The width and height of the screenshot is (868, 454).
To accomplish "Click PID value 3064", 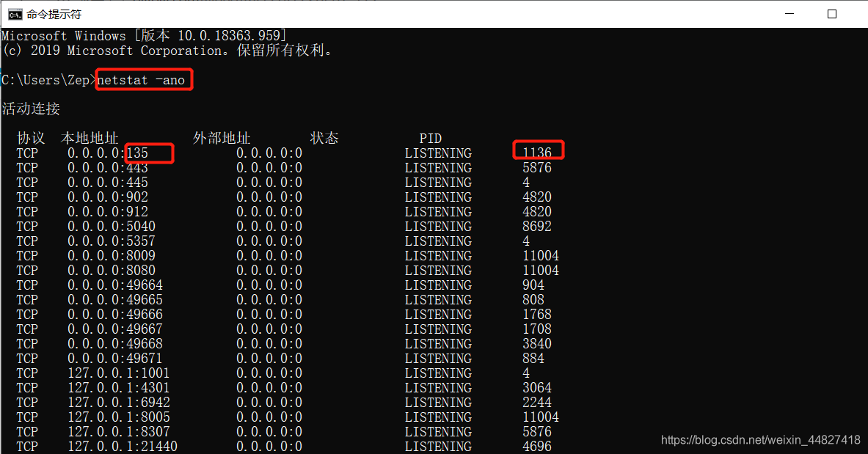I will 537,387.
